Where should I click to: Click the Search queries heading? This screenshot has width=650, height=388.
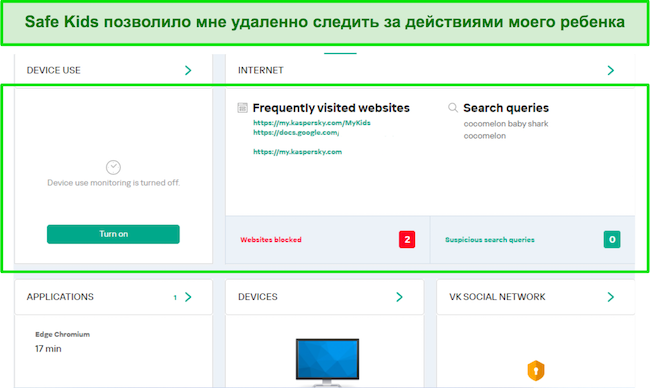506,108
